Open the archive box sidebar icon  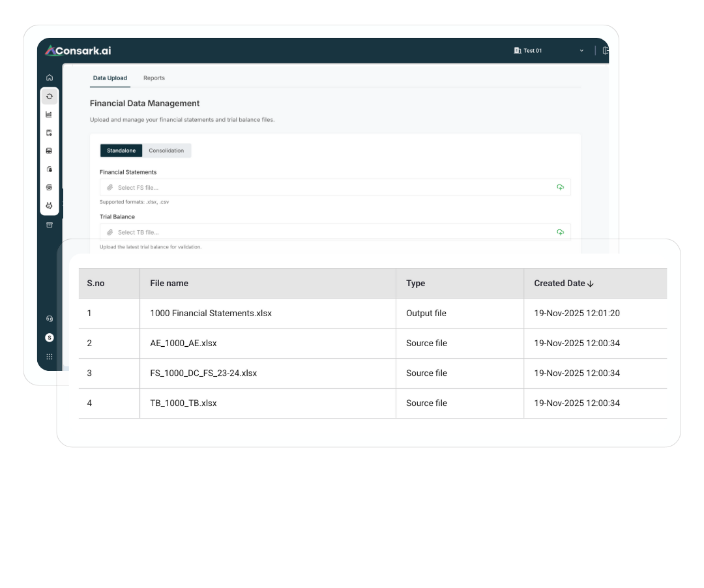[x=50, y=225]
